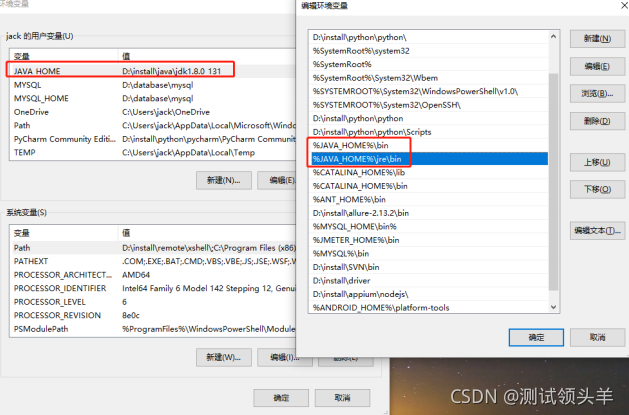The width and height of the screenshot is (629, 415).
Task: Select %CATALINA_HOME%\bin entry
Action: [430, 186]
